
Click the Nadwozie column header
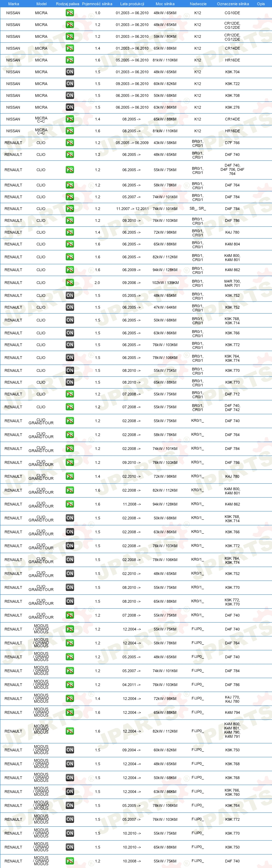[x=198, y=4]
